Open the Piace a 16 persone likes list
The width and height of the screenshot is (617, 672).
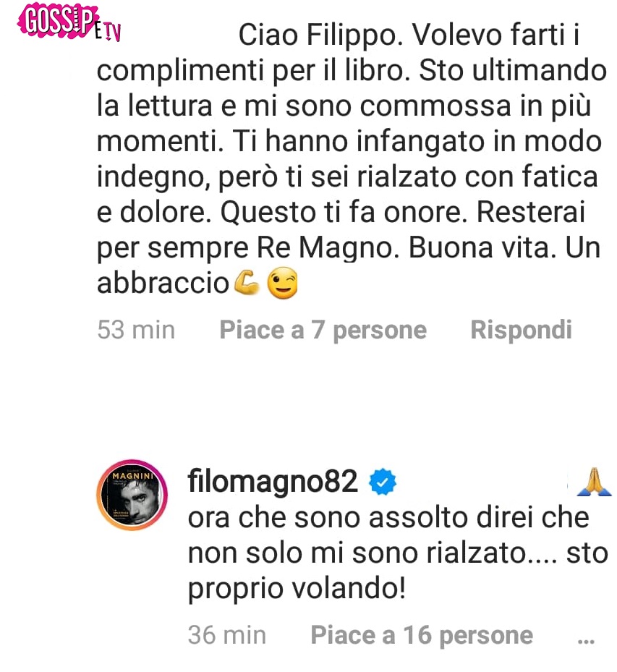pos(422,635)
